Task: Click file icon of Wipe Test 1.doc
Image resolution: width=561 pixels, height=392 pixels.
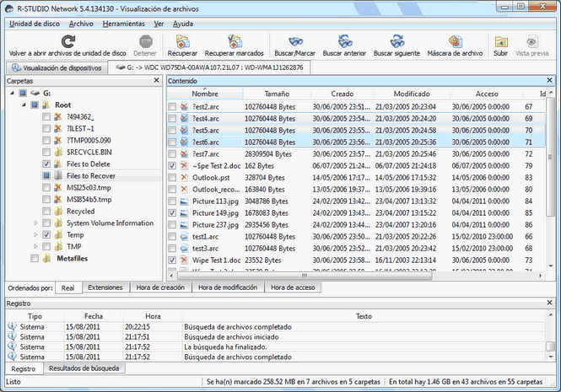Action: [x=184, y=260]
